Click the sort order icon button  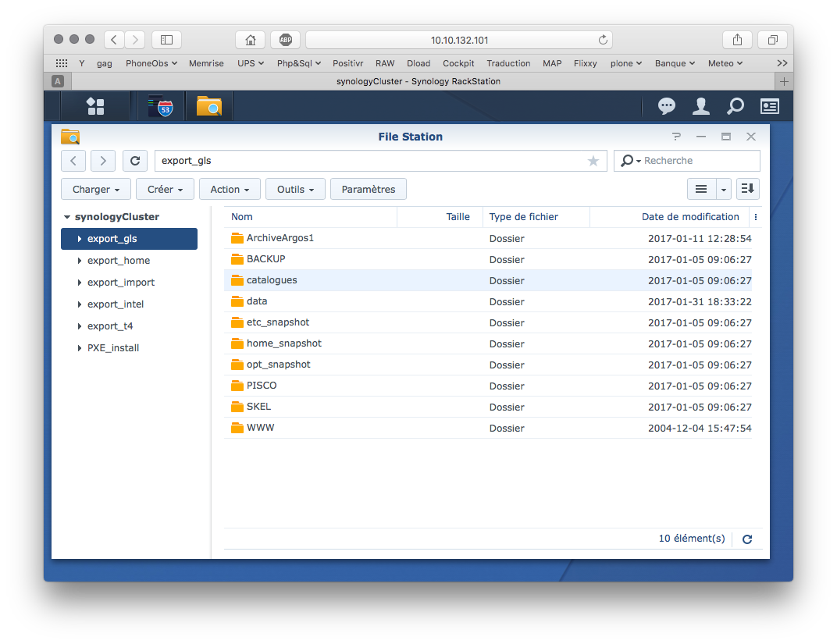(x=747, y=189)
